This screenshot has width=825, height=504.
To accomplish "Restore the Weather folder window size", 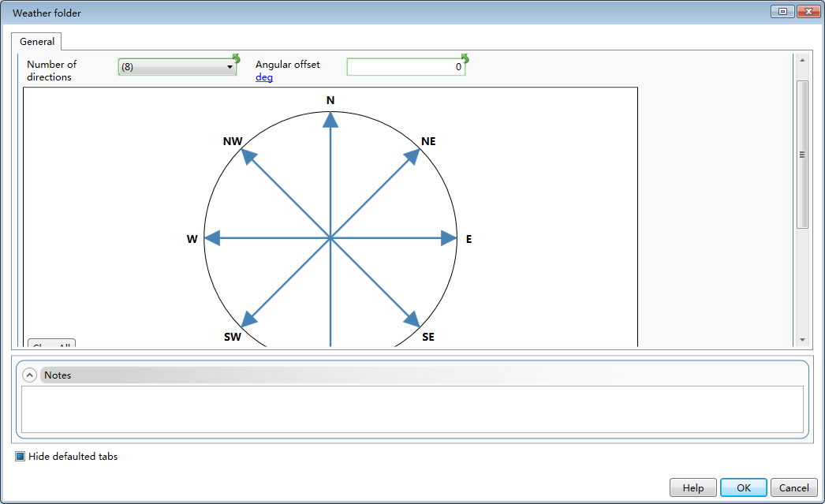I will coord(782,12).
